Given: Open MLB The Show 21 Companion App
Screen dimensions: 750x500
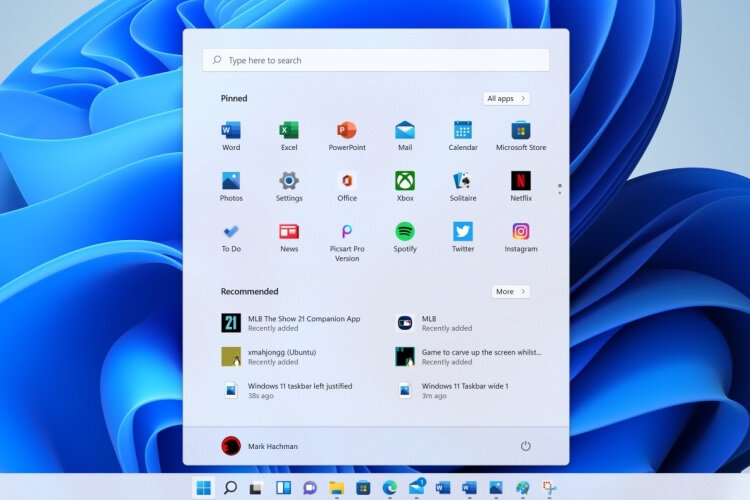Looking at the screenshot, I should click(292, 323).
